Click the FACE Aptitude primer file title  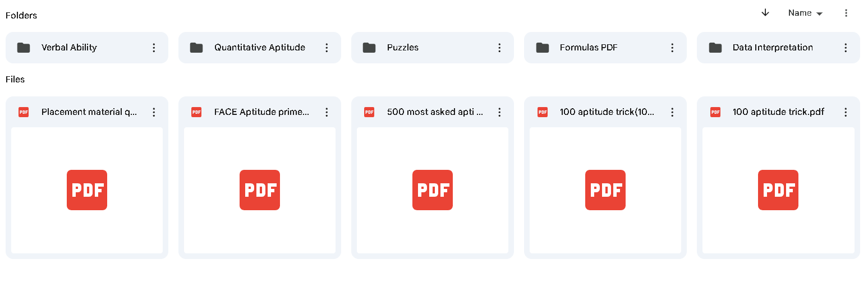261,112
